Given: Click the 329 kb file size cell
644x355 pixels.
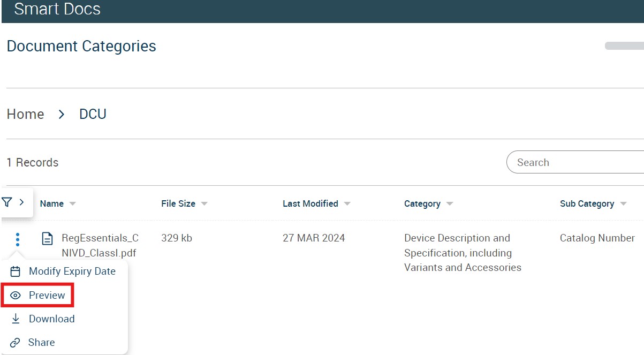Looking at the screenshot, I should [177, 238].
